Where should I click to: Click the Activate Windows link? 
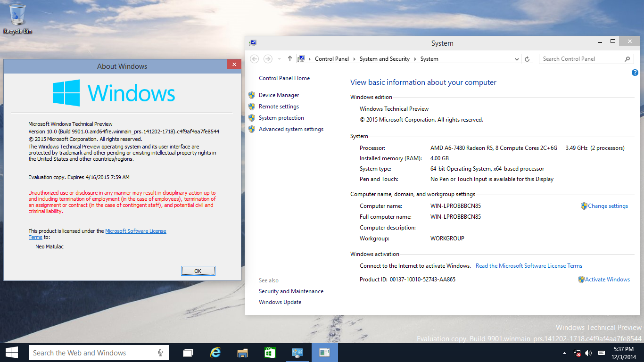point(608,279)
